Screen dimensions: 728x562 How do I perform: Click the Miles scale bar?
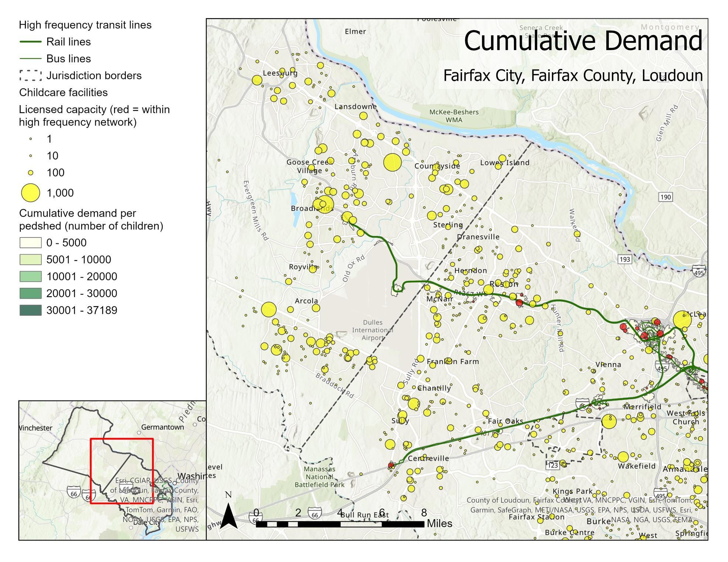[339, 524]
